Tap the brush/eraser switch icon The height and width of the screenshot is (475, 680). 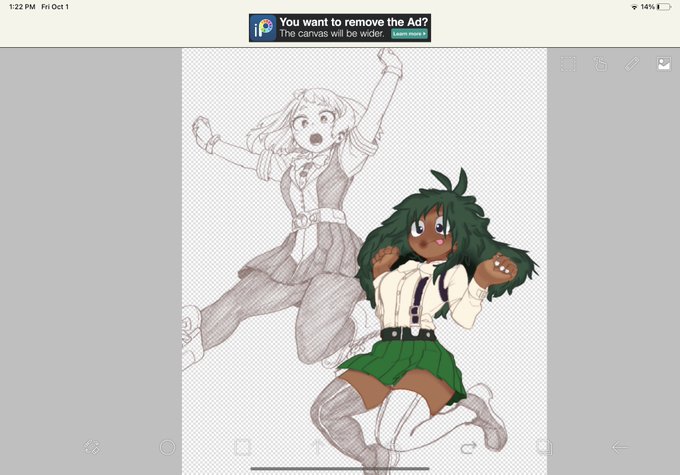92,447
